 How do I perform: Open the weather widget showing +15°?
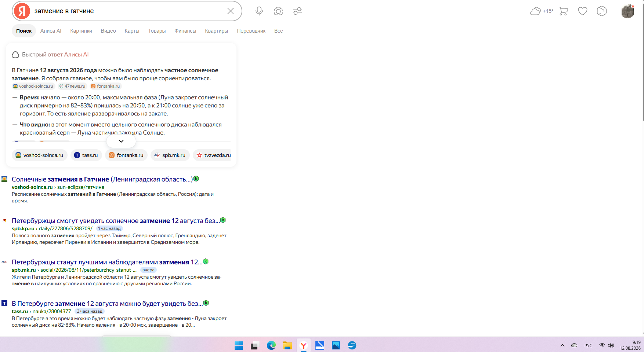click(x=542, y=11)
